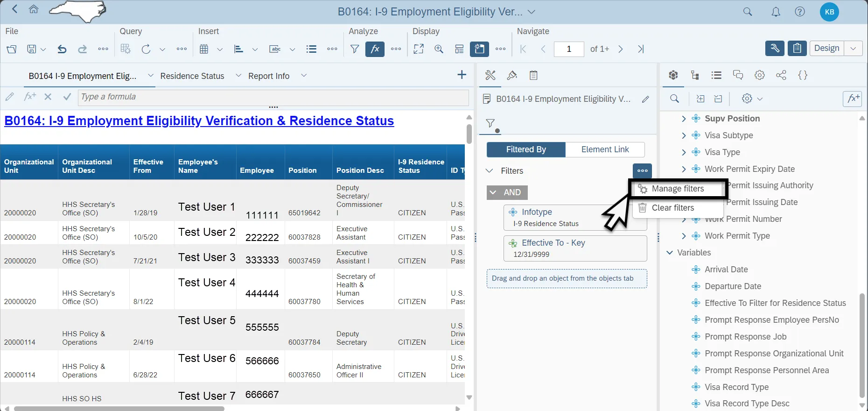
Task: Go to next page arrow
Action: (x=621, y=49)
